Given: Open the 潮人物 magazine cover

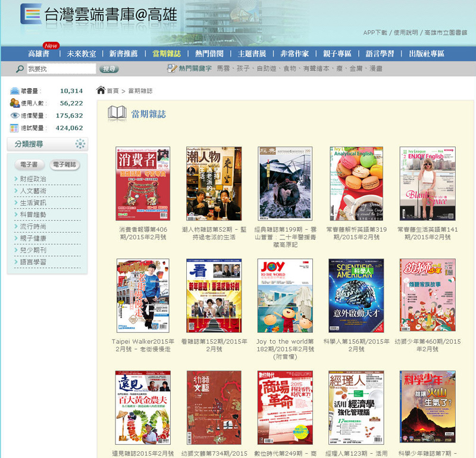Looking at the screenshot, I should (214, 183).
